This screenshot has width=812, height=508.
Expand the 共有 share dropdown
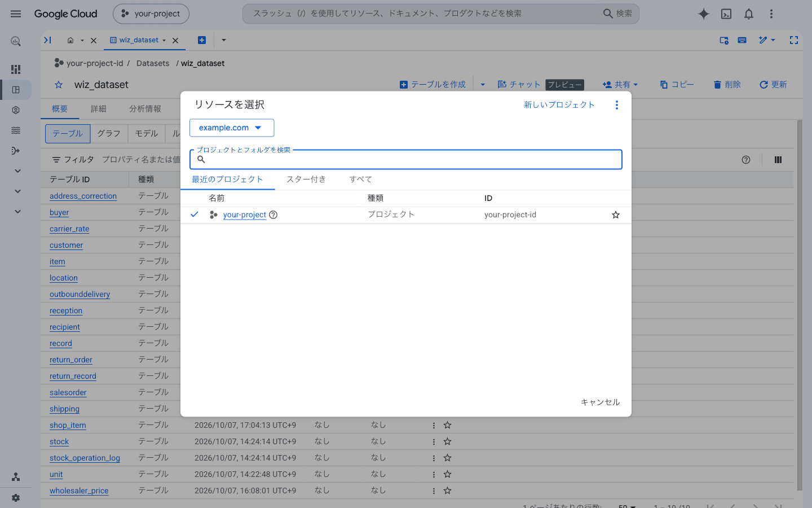click(620, 85)
